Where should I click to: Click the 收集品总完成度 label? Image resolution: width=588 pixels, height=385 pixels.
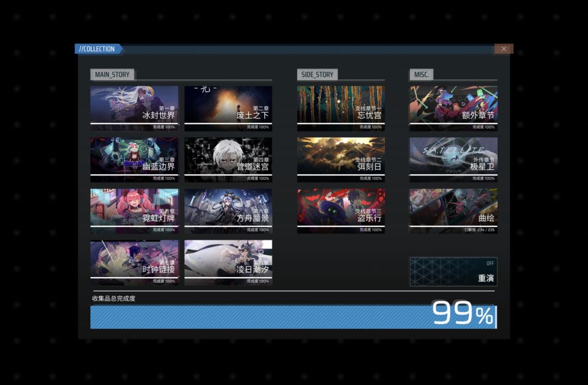point(114,299)
